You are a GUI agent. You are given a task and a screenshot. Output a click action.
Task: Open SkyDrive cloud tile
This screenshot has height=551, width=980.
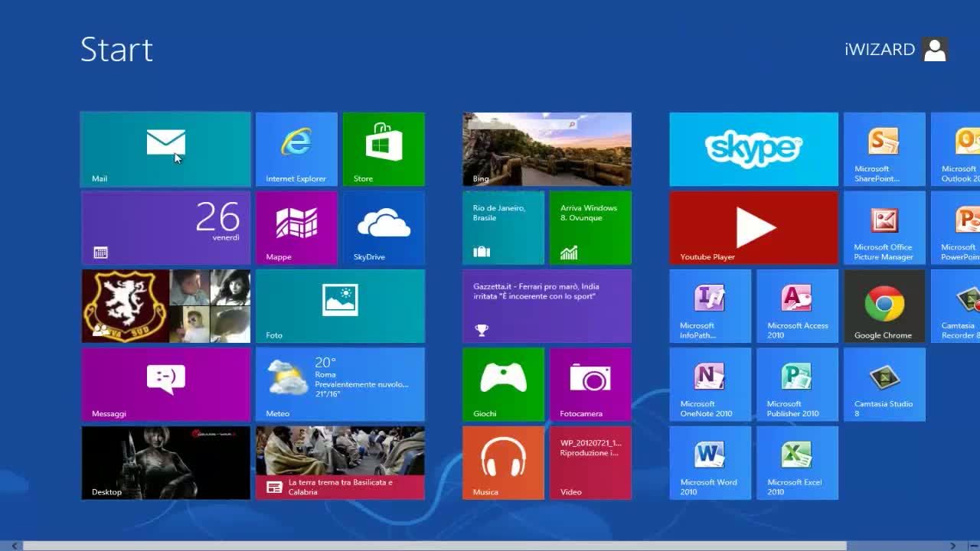[x=384, y=227]
